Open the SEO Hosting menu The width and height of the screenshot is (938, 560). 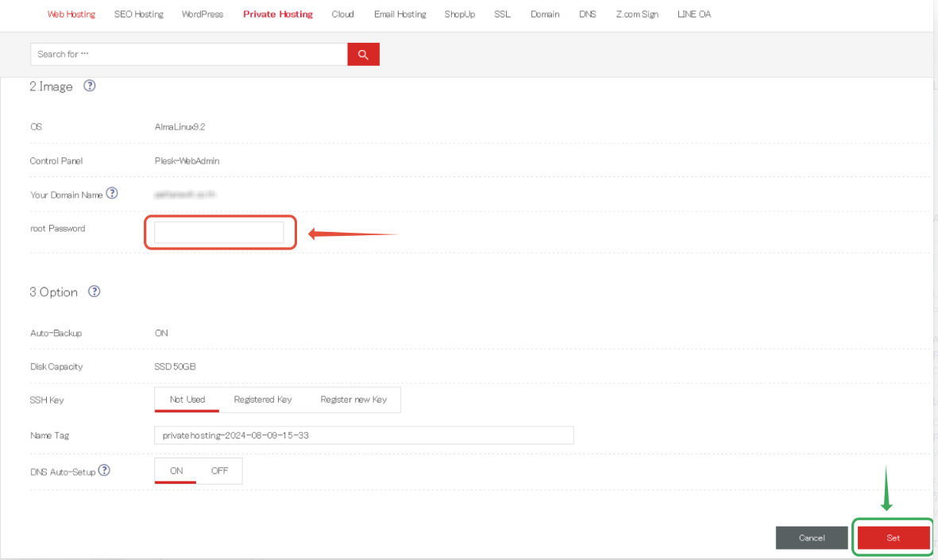coord(139,14)
